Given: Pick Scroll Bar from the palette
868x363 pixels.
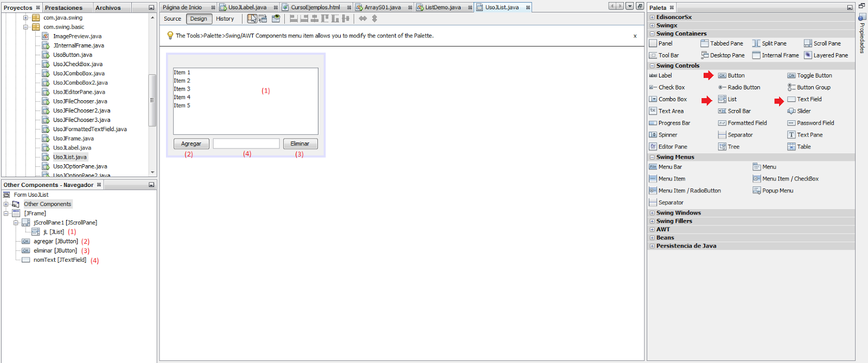Looking at the screenshot, I should 735,111.
